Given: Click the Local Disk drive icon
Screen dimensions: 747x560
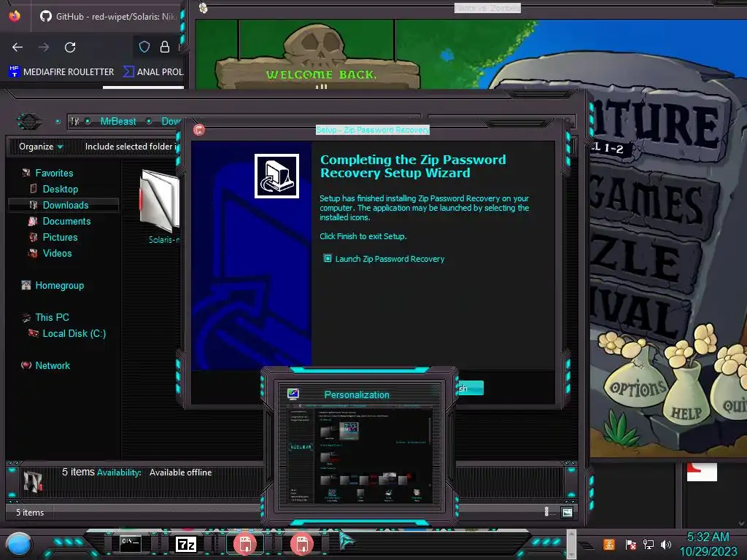Looking at the screenshot, I should coord(34,333).
